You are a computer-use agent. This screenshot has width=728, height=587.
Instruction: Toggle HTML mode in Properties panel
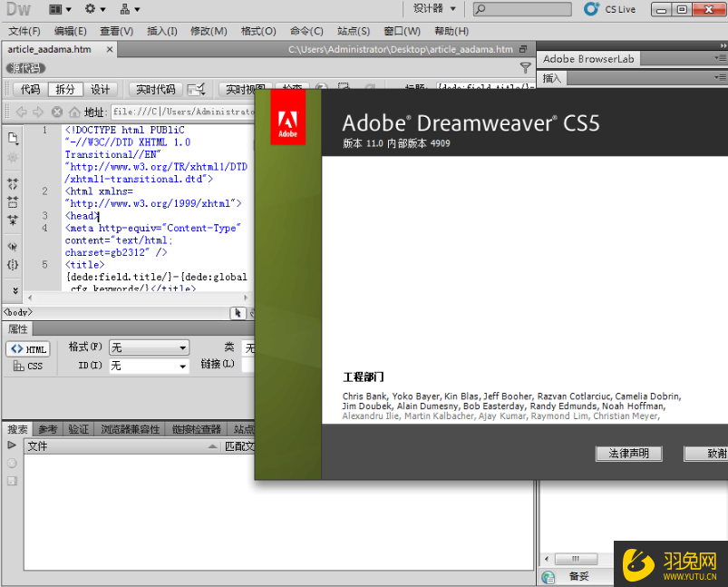pyautogui.click(x=28, y=349)
